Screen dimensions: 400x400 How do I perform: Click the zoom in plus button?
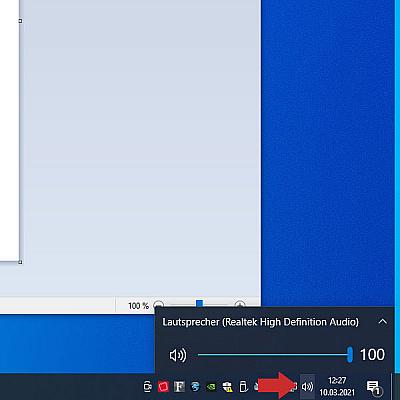click(240, 304)
